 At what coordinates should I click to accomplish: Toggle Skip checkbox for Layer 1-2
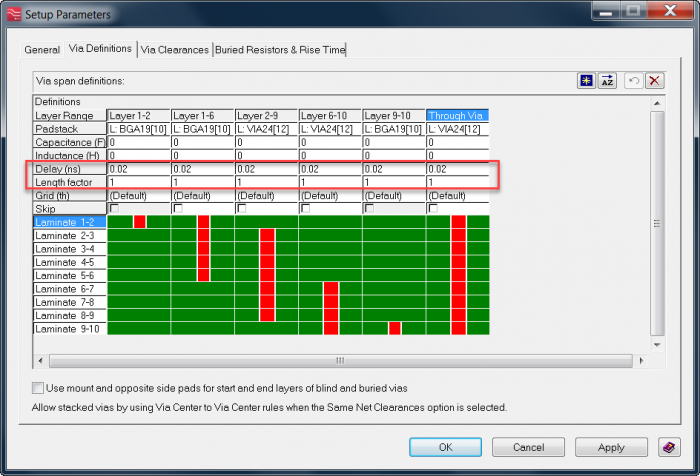pos(114,209)
